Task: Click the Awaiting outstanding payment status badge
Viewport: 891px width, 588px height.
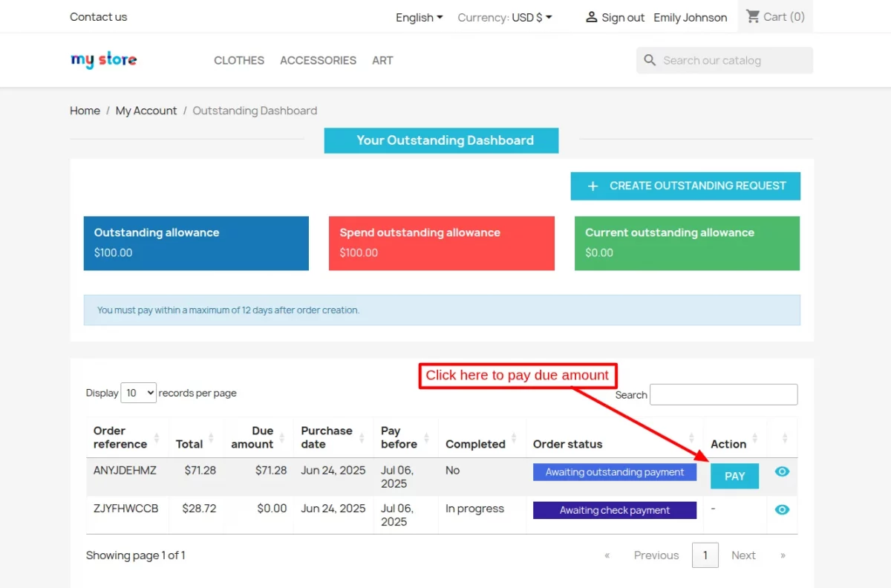Action: [x=615, y=472]
